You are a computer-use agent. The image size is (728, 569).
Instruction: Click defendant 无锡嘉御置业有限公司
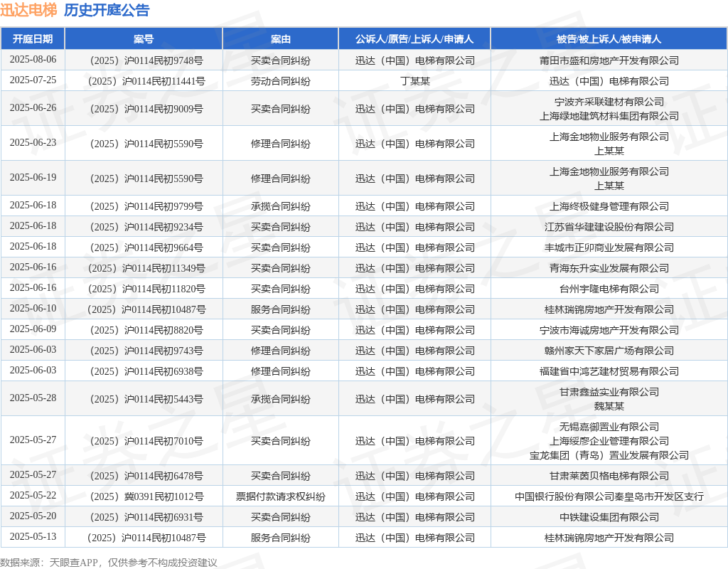(609, 427)
